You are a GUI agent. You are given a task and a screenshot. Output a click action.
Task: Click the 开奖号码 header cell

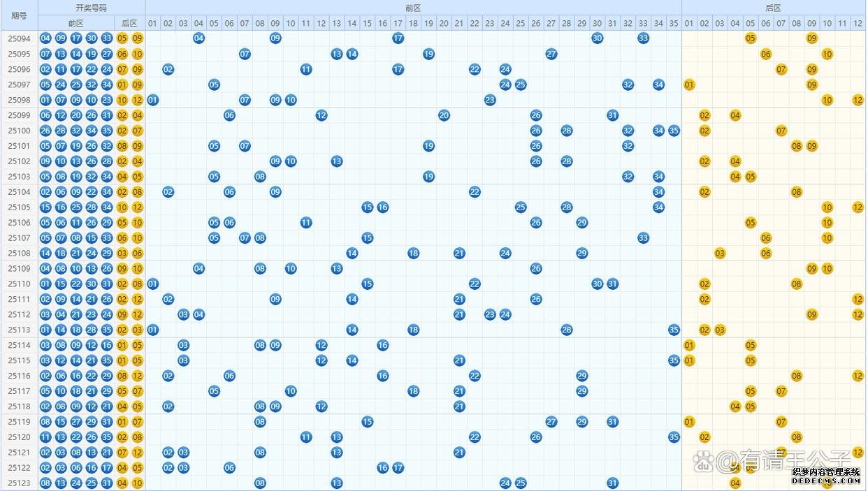pyautogui.click(x=92, y=8)
